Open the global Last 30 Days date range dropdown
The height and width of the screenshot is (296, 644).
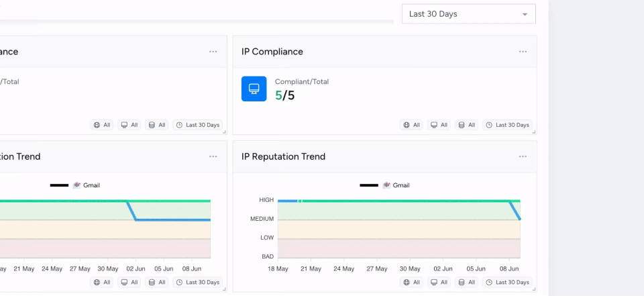[x=468, y=14]
